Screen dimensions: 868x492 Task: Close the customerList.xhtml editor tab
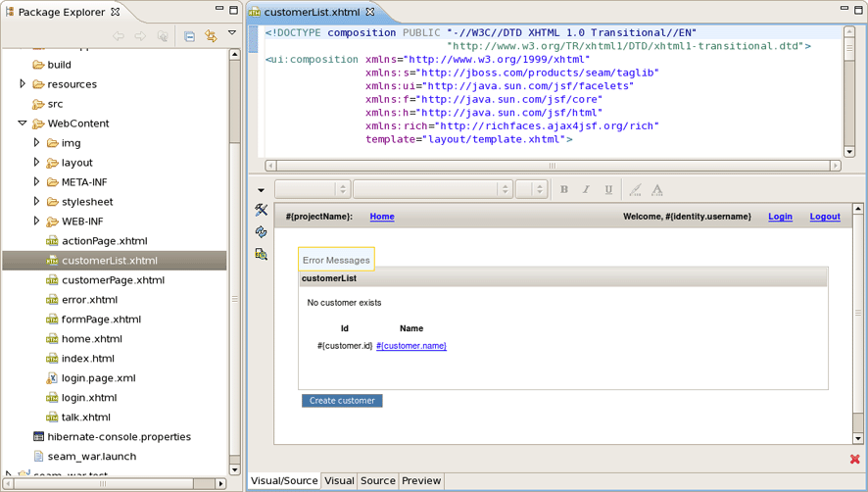point(370,13)
